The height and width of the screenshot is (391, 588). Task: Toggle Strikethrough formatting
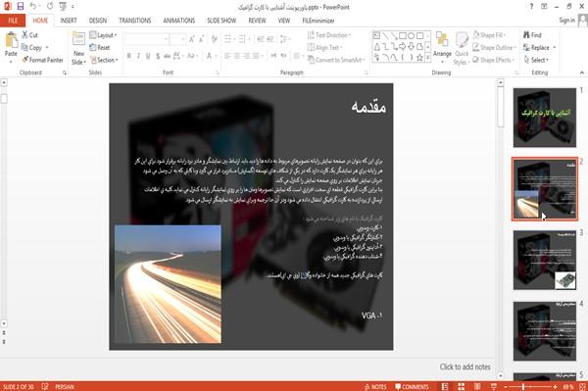tap(168, 56)
